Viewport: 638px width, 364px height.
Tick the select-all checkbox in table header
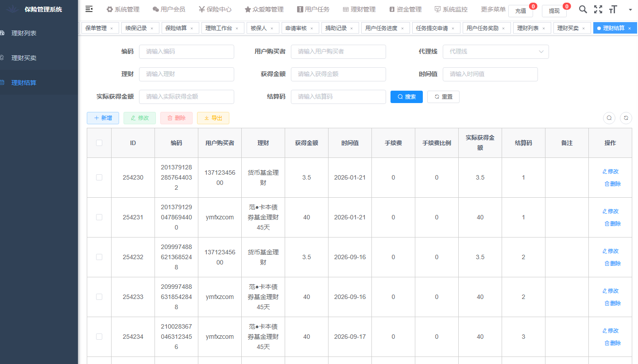99,143
